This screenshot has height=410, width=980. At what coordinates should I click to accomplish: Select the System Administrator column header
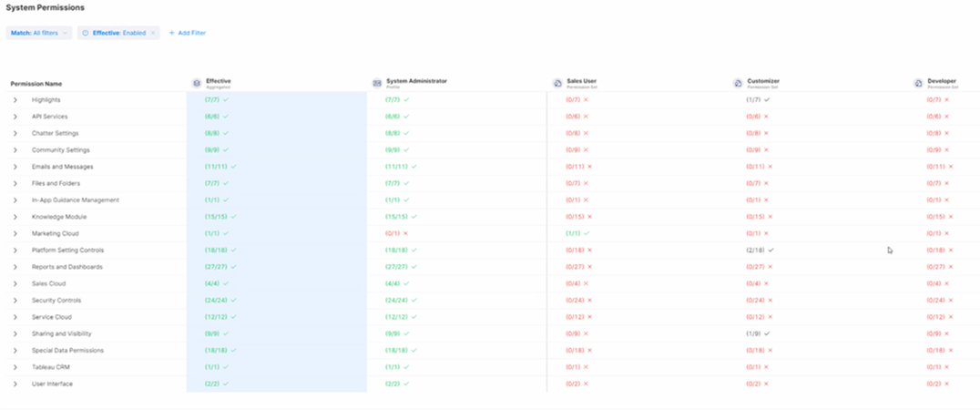[x=416, y=81]
